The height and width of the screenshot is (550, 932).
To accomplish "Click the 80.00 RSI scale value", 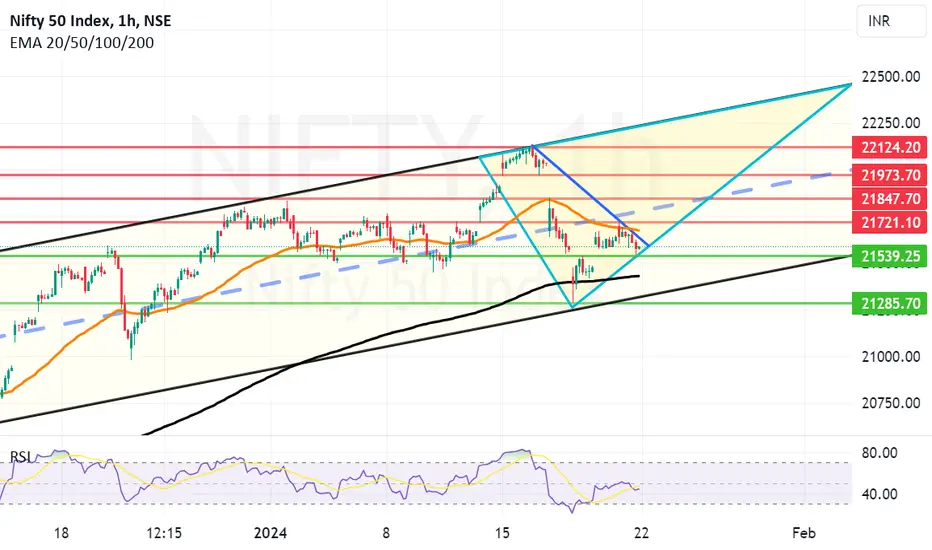I will click(879, 453).
